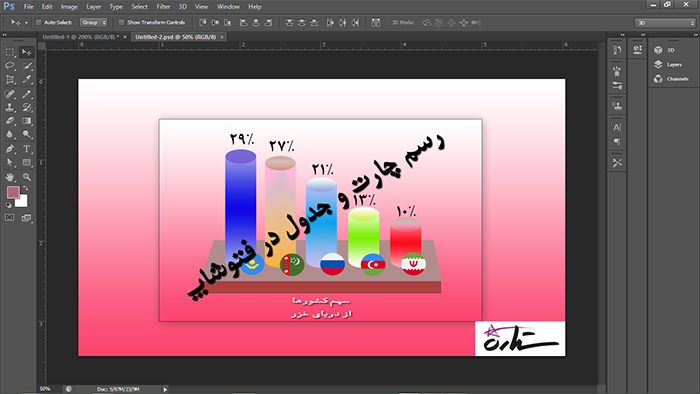The height and width of the screenshot is (394, 700).
Task: Select the Eraser tool
Action: [x=9, y=120]
